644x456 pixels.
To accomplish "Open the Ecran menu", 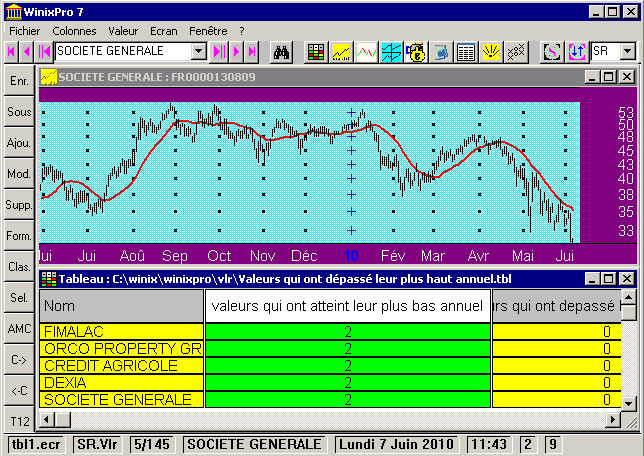I will point(164,31).
